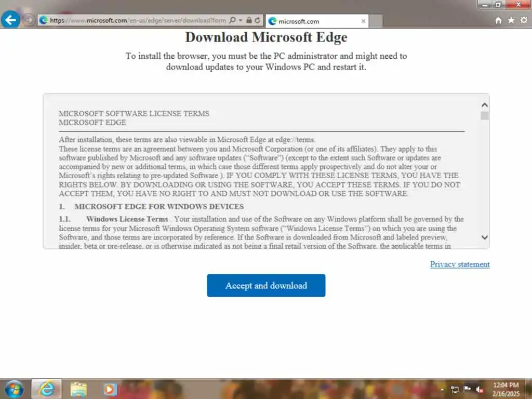
Task: Click the search magnifier in address bar
Action: tap(232, 20)
